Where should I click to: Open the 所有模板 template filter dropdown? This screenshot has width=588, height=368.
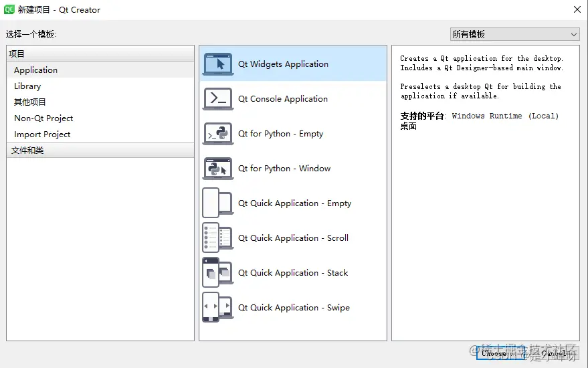515,34
